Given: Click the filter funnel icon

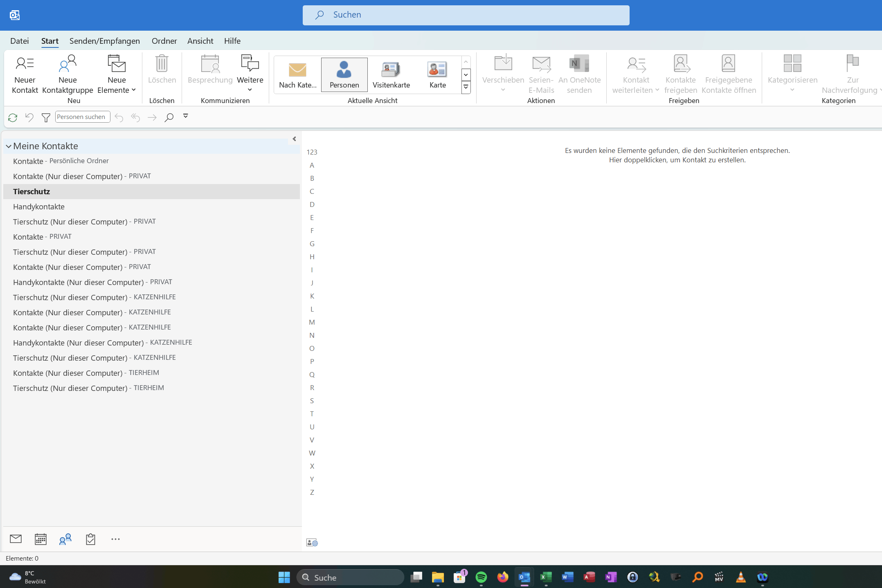Looking at the screenshot, I should [46, 118].
